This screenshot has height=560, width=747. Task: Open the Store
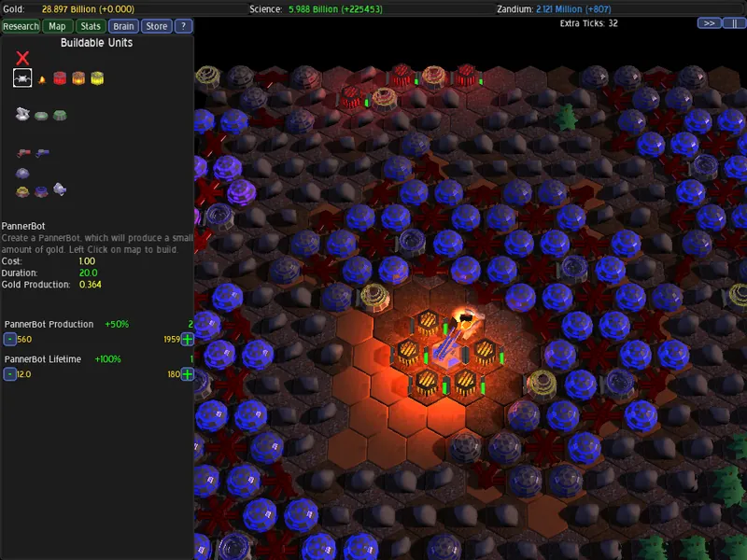tap(157, 26)
